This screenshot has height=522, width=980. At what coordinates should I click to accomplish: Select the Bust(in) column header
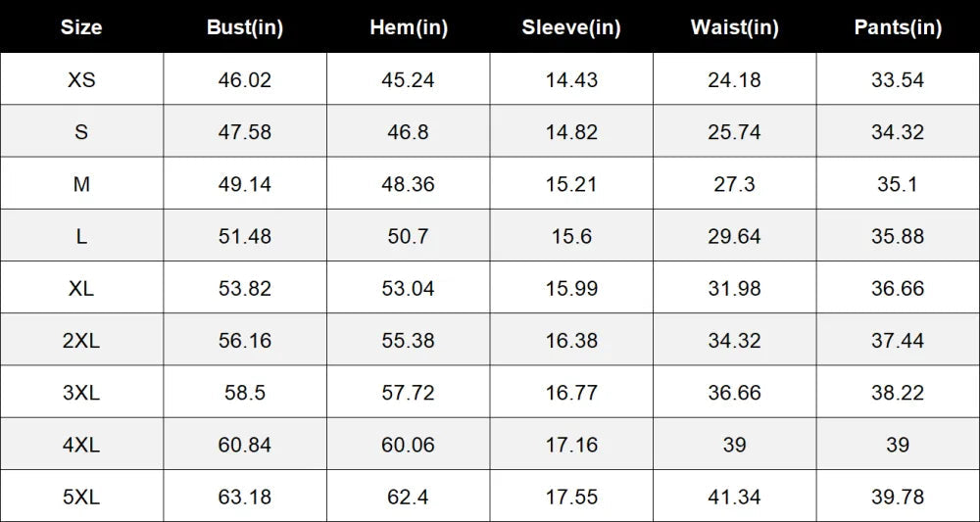pos(245,27)
